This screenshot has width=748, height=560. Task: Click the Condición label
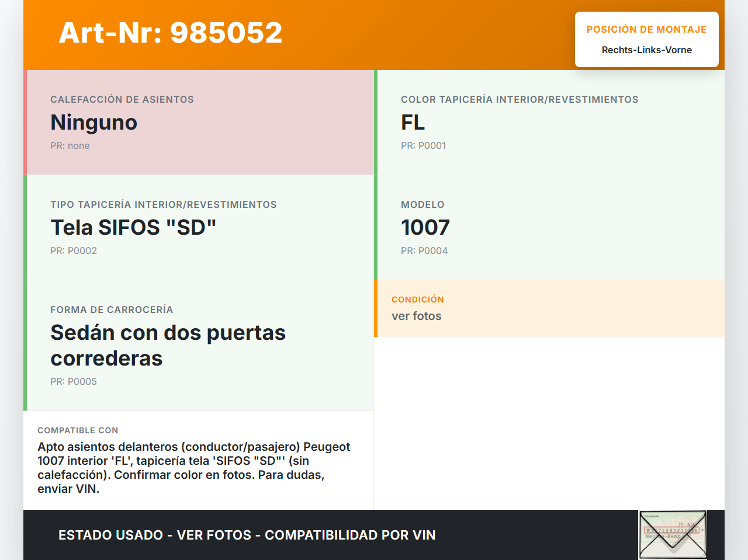point(417,300)
